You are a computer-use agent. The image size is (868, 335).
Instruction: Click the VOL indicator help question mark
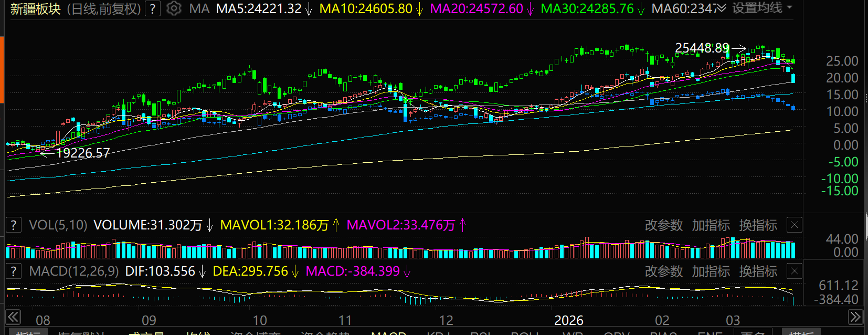(14, 225)
